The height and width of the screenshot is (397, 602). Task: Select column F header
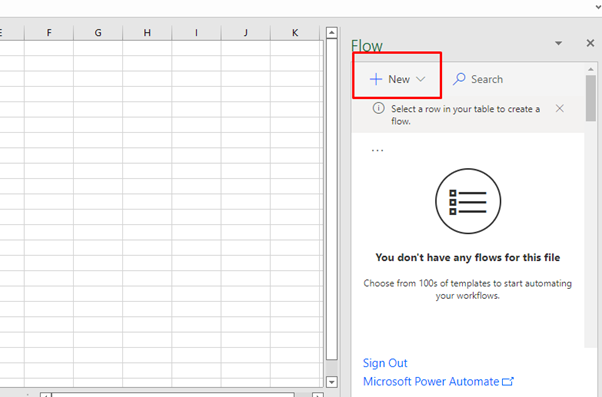point(49,33)
